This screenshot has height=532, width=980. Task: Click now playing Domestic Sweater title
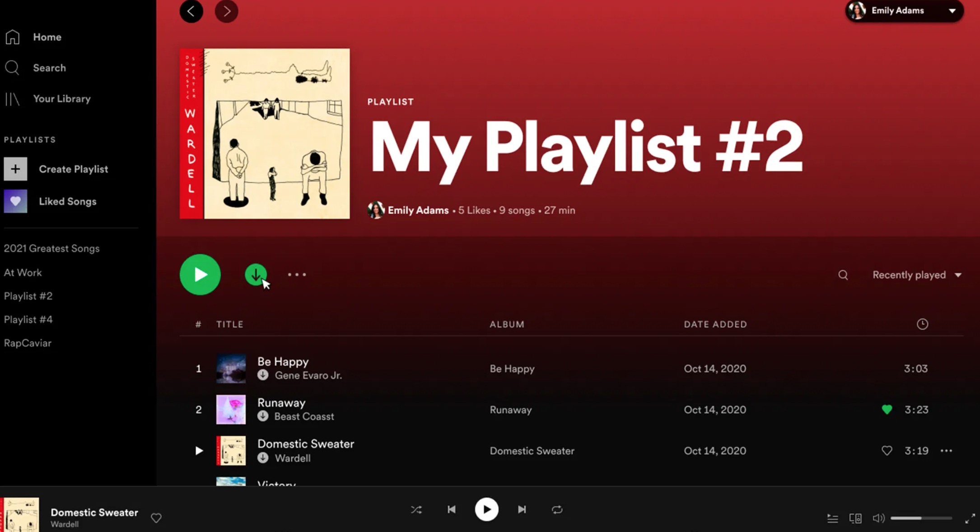pyautogui.click(x=94, y=513)
